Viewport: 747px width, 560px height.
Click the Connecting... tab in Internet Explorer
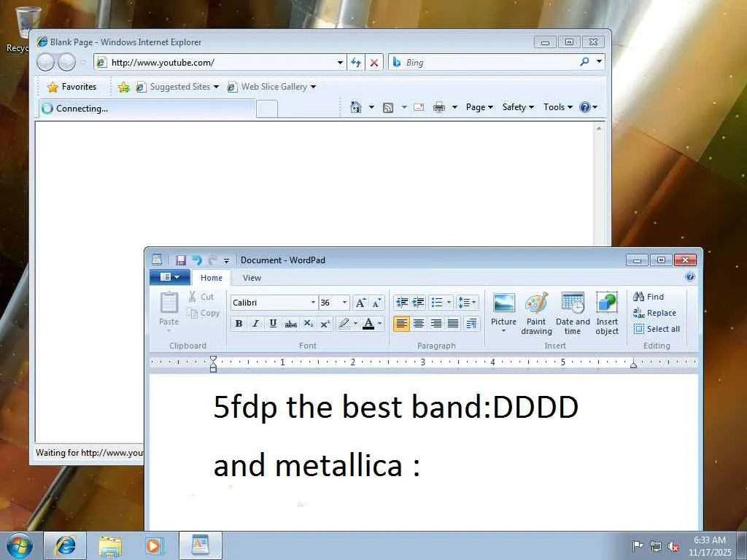[147, 109]
